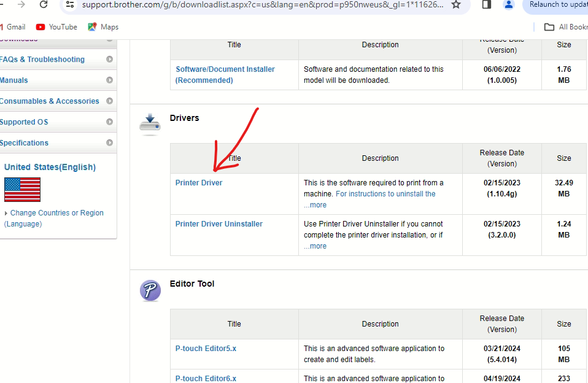The image size is (588, 383).
Task: Click Release Date (Version) header in Drivers table
Action: point(501,158)
